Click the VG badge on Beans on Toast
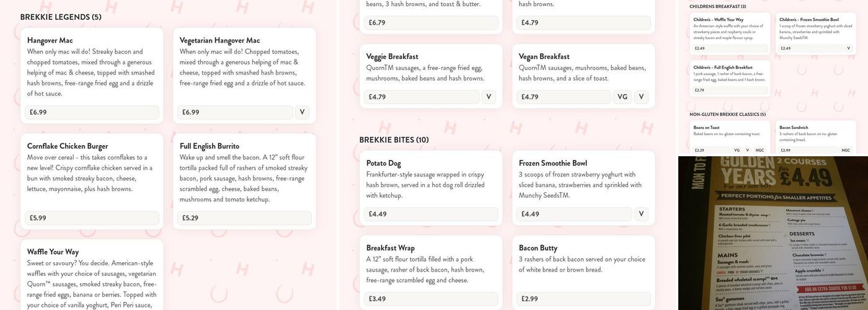The width and height of the screenshot is (868, 310). (737, 150)
